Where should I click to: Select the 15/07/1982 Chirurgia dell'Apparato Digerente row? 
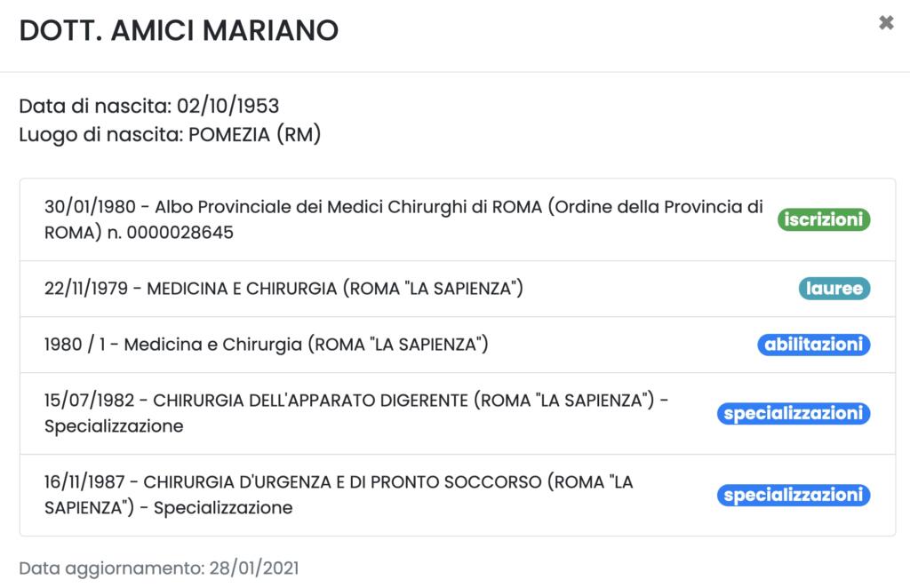coord(355,401)
